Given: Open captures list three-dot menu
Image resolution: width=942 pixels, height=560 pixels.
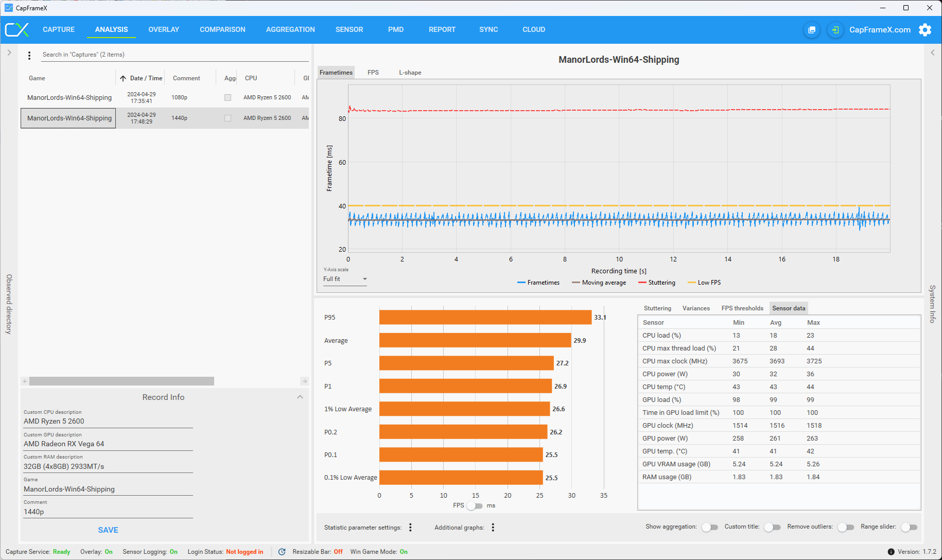Looking at the screenshot, I should (x=29, y=55).
